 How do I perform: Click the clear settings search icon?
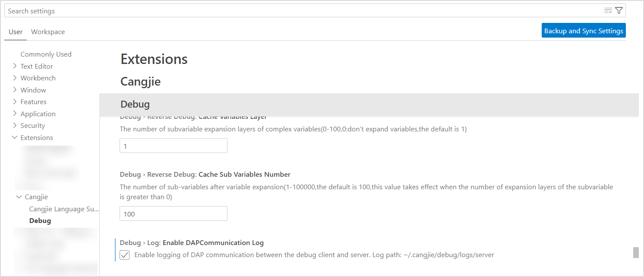(x=608, y=10)
